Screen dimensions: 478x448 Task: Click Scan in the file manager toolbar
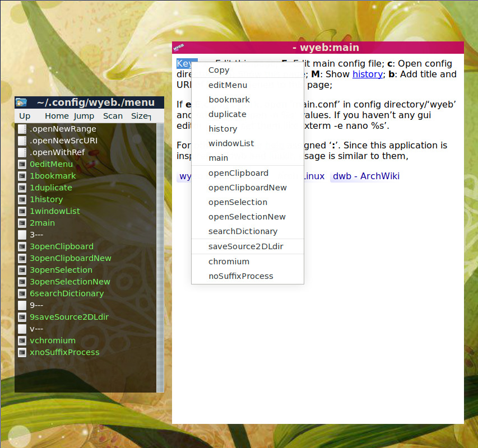113,116
